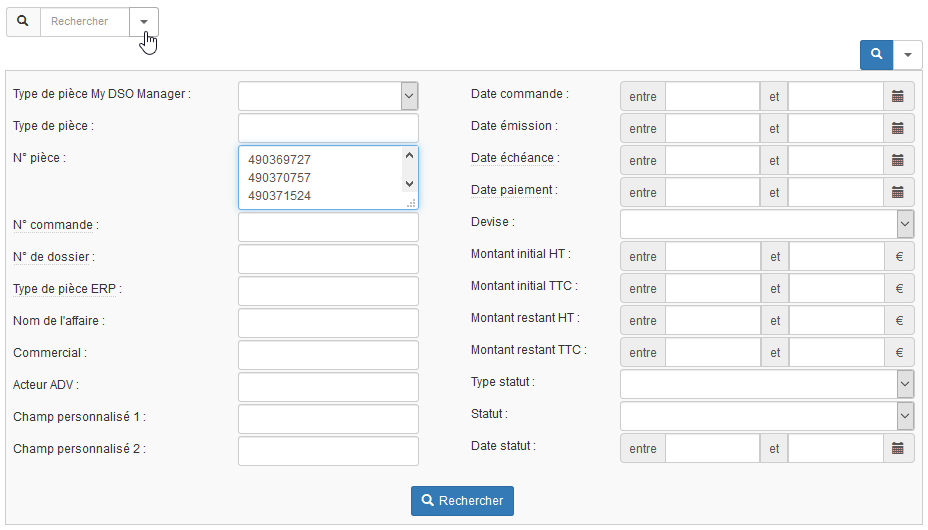Viewport: 928px width, 530px height.
Task: Click the blue search icon button at top right
Action: pos(876,54)
